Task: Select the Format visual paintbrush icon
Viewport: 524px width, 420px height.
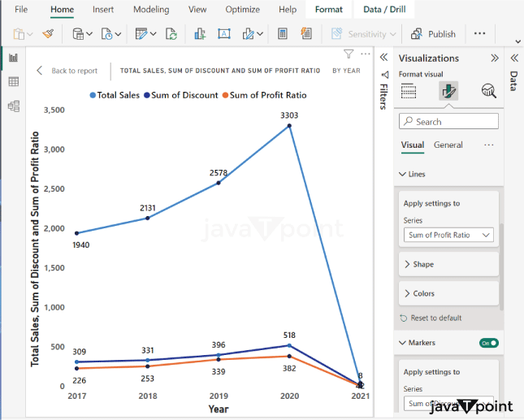Action: point(448,91)
